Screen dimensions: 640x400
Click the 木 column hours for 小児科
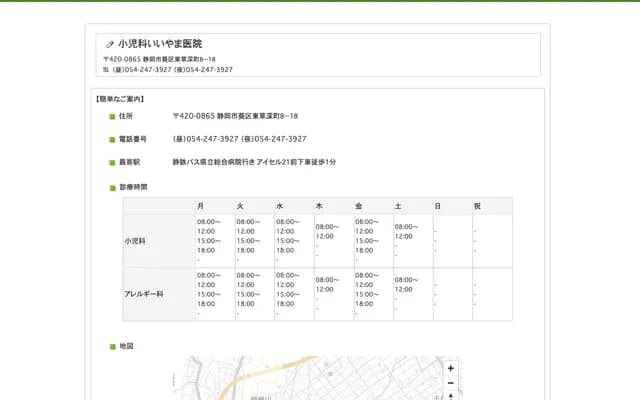pyautogui.click(x=327, y=232)
